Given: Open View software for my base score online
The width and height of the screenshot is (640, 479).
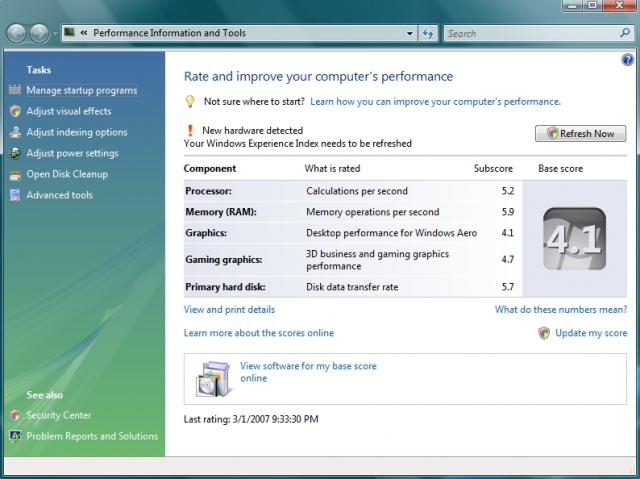Looking at the screenshot, I should 308,372.
